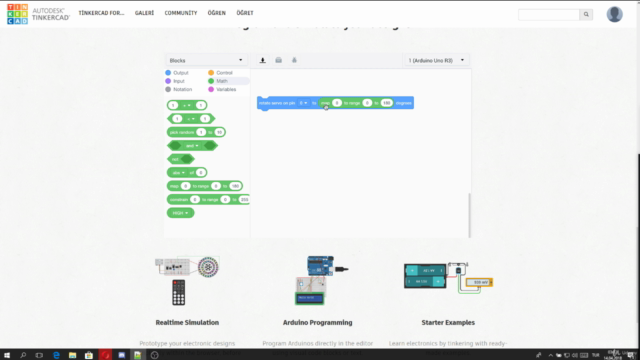Open the servo pin number dropdown
This screenshot has width=640, height=360.
pos(303,103)
